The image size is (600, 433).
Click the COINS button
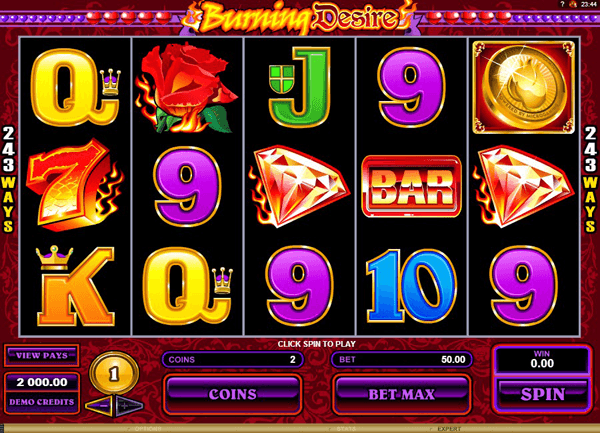232,394
